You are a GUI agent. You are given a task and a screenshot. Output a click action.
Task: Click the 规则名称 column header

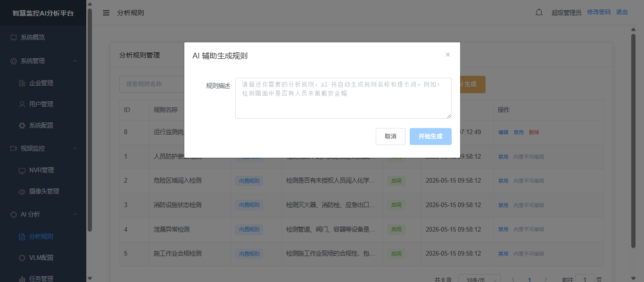click(x=165, y=110)
